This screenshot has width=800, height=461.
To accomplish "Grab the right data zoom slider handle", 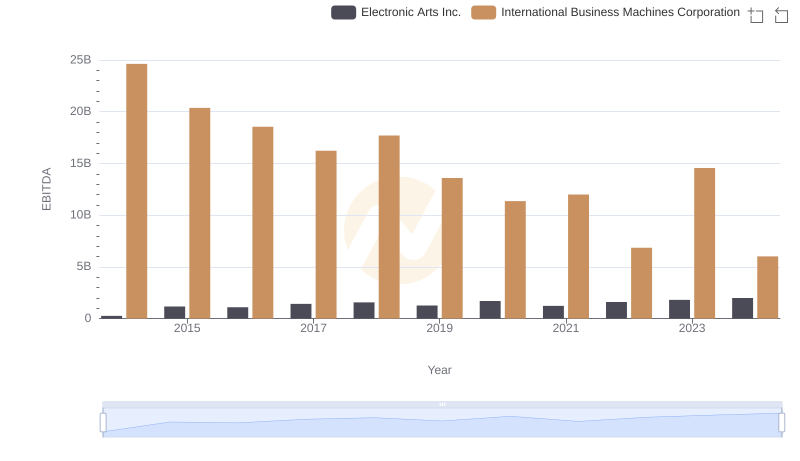I will click(x=782, y=422).
